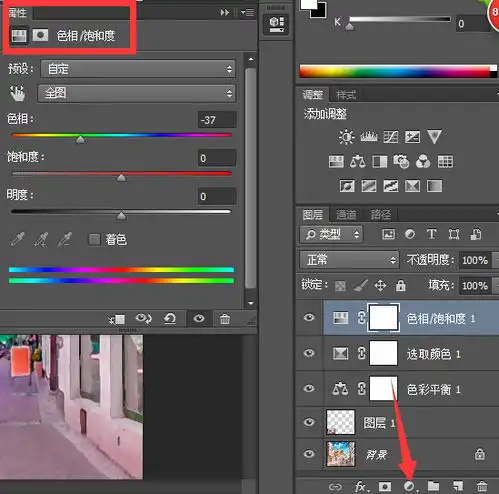Add a Selective Color adjustment from panel

point(412,186)
